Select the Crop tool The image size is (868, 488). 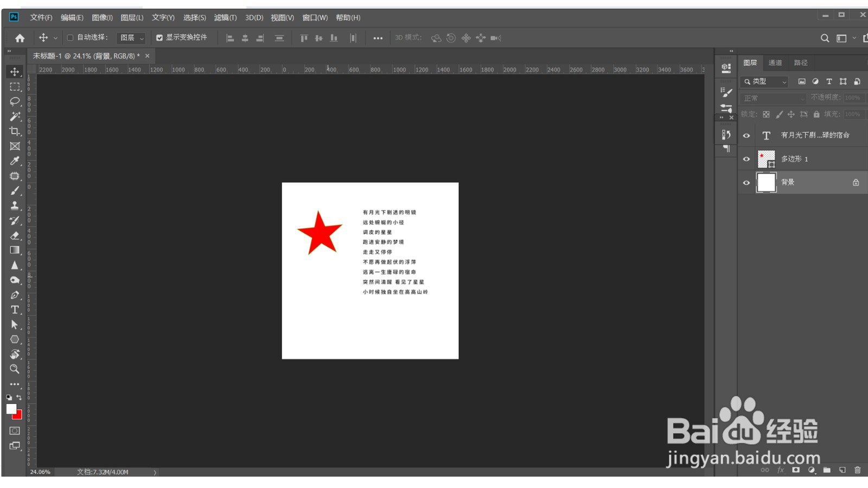point(15,131)
